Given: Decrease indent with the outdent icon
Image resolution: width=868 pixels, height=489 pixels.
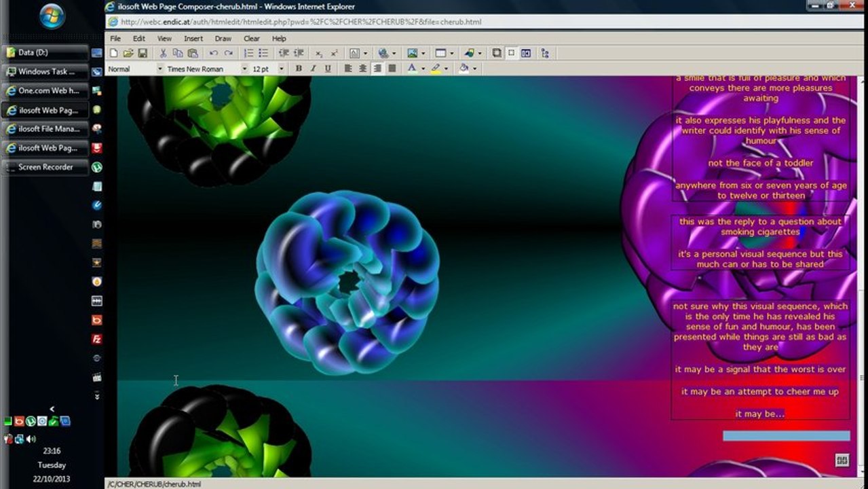Looking at the screenshot, I should (x=284, y=53).
